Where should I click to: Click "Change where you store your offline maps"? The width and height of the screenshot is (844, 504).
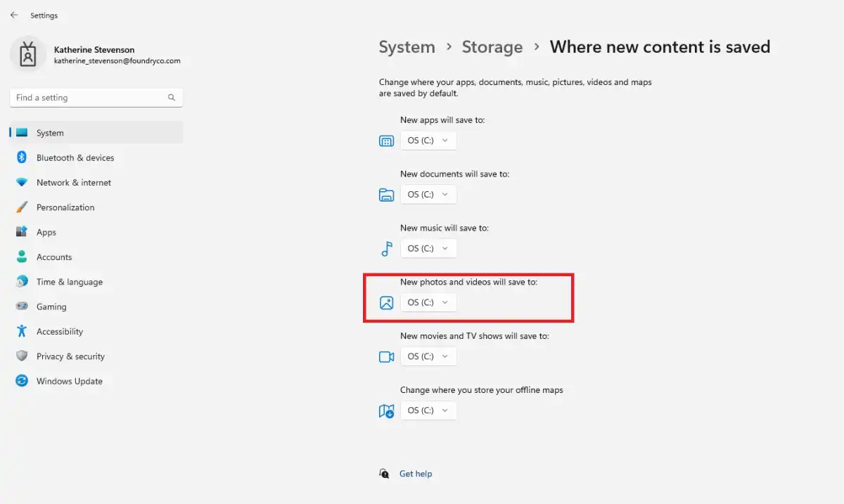coord(482,390)
